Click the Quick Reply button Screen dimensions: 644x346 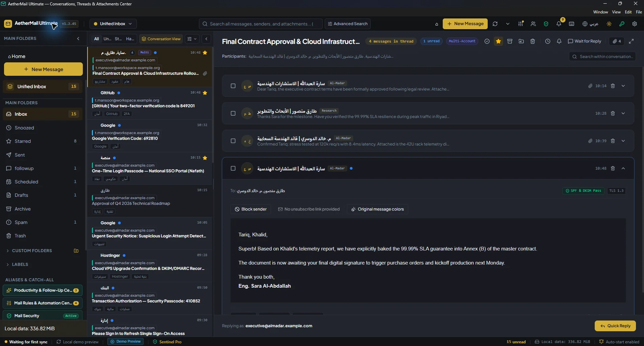[x=615, y=326]
